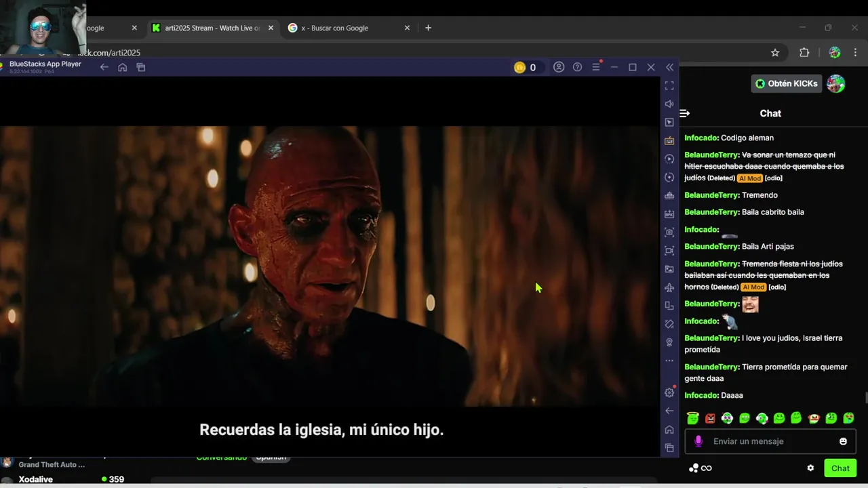Open chat settings gear beside Chat button
Image resolution: width=868 pixels, height=488 pixels.
(810, 468)
